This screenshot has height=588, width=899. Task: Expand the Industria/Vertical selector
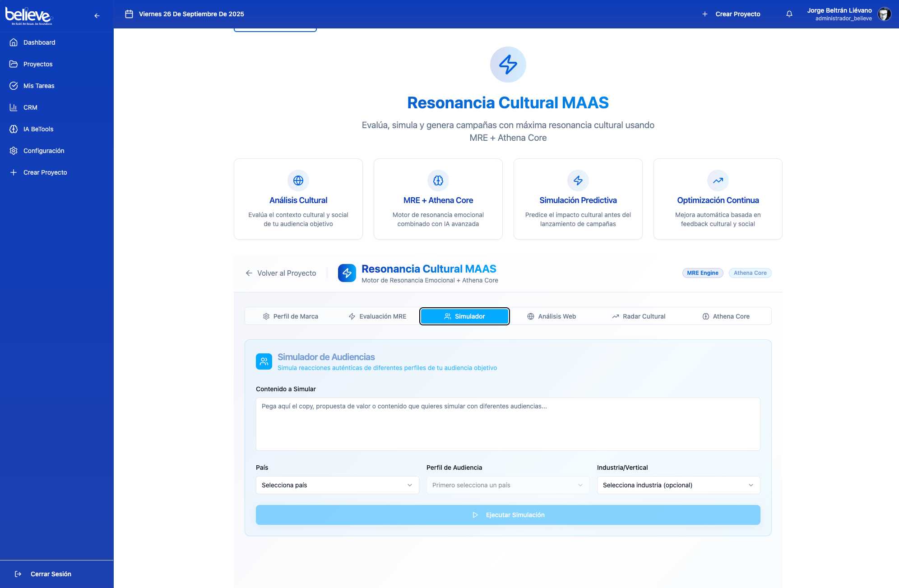click(678, 485)
